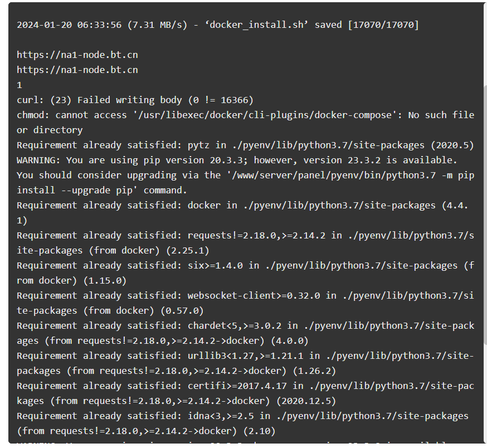
Task: Click the pip version 20.3.3 WARNING line
Action: point(237,160)
